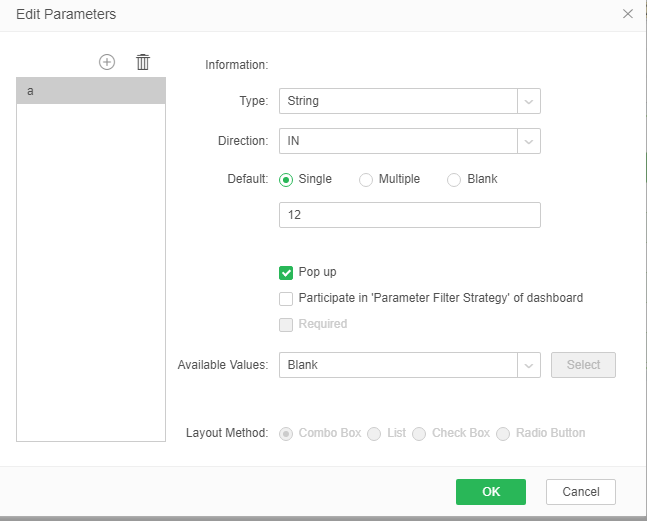Viewport: 647px width, 521px height.
Task: Click the Cancel button
Action: (x=581, y=492)
